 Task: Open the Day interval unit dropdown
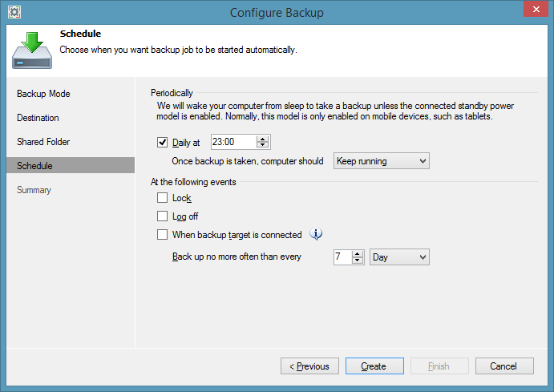[399, 257]
